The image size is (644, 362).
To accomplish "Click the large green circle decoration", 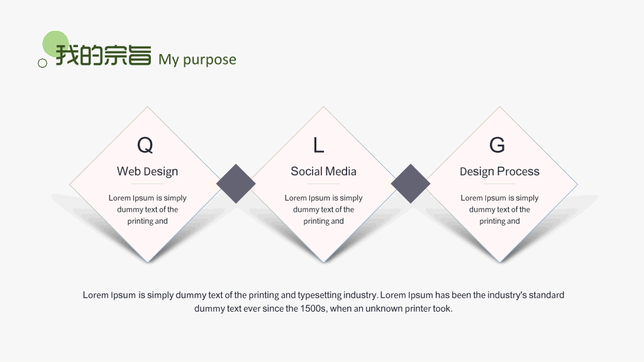I will [55, 44].
